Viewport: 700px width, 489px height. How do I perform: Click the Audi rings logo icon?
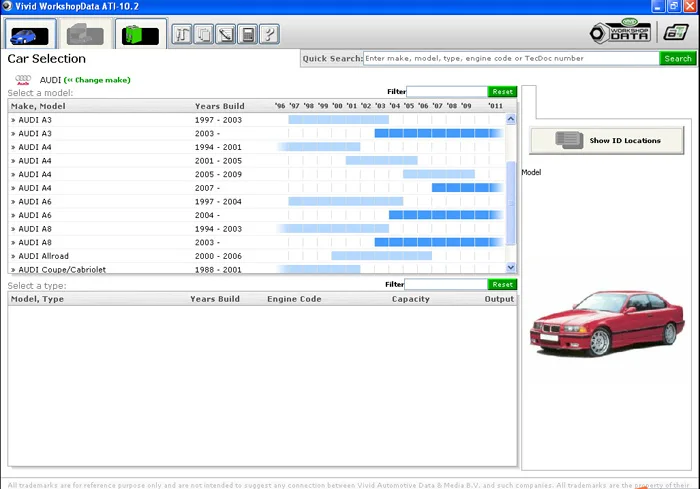(x=23, y=80)
